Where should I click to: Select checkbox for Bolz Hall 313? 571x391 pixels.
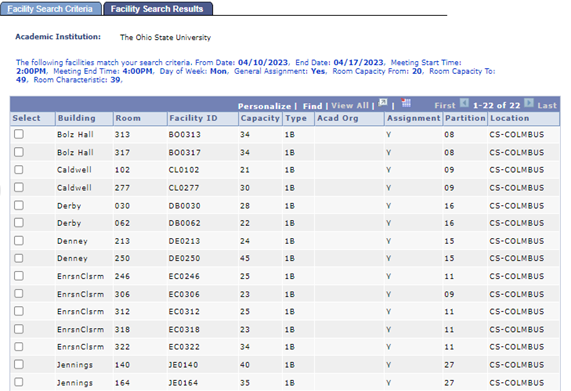click(x=19, y=134)
